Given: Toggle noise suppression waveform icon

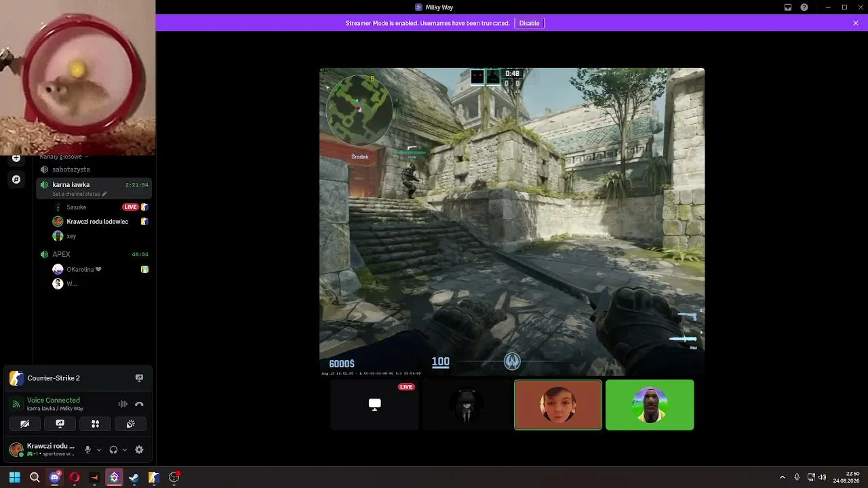Looking at the screenshot, I should [x=123, y=404].
